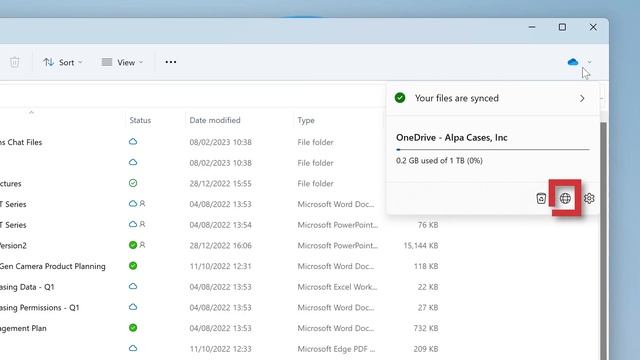Click green check for Camera Product Planning

133,266
